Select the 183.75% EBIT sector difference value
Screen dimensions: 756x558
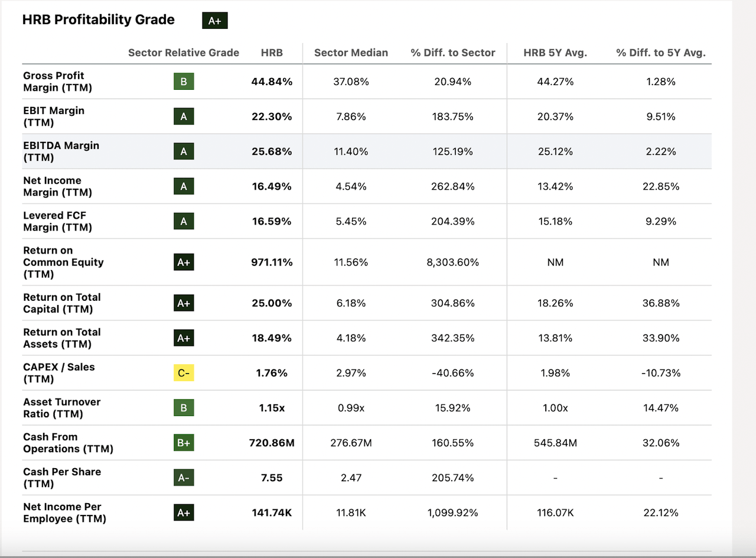coord(453,116)
